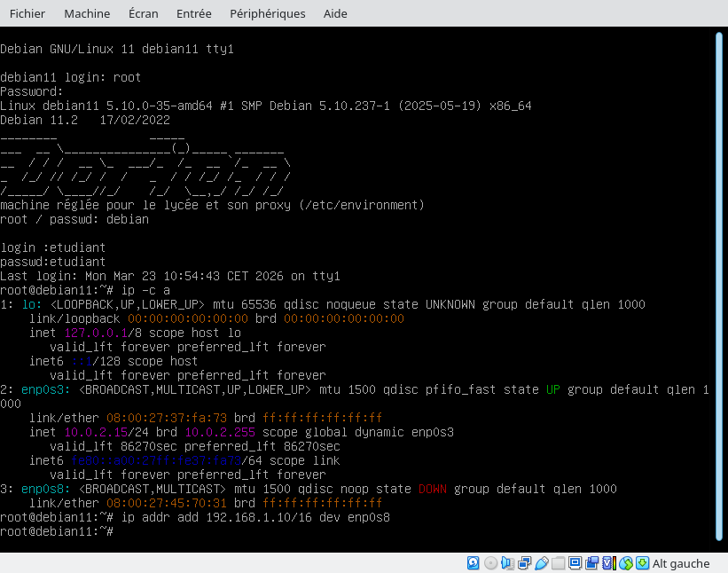Open the Aide menu
The height and width of the screenshot is (573, 728).
(334, 13)
